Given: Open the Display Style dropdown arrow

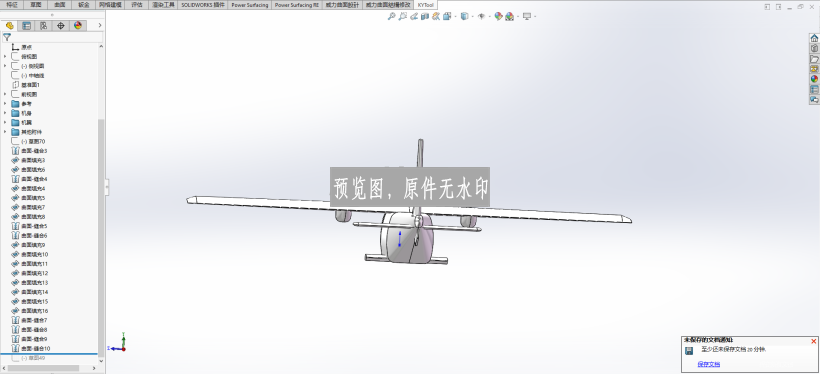Looking at the screenshot, I should click(473, 16).
